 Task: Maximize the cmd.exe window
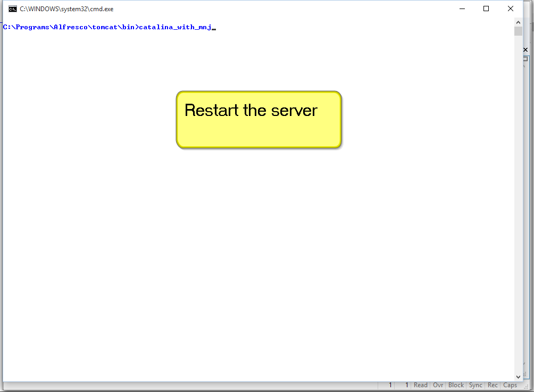[486, 9]
